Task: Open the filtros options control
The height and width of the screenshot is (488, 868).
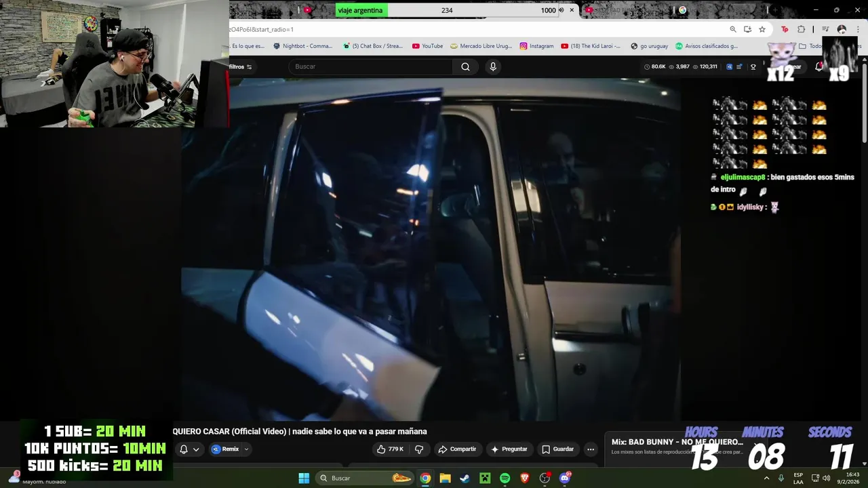Action: click(x=240, y=66)
